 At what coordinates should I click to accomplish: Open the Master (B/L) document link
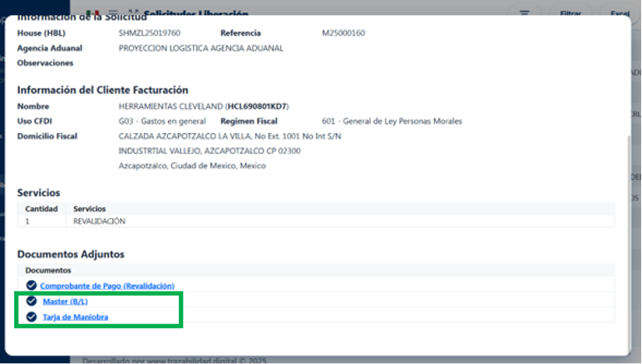coord(65,302)
